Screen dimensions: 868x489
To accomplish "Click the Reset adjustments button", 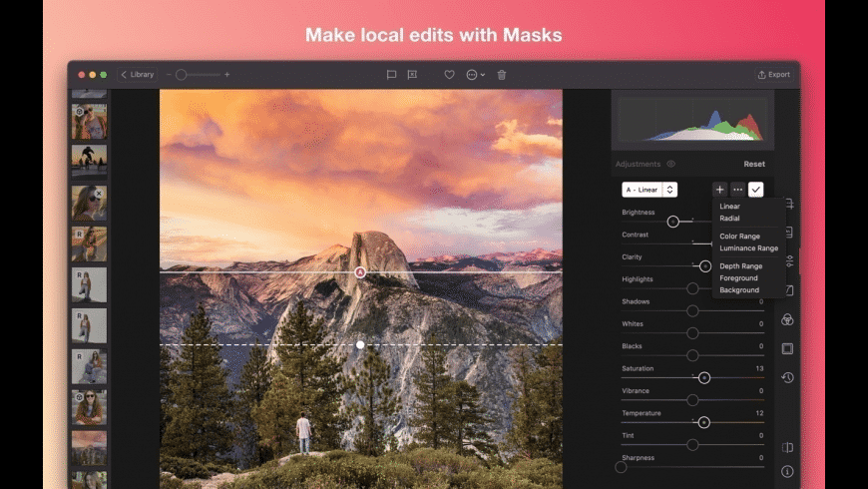I will 754,164.
